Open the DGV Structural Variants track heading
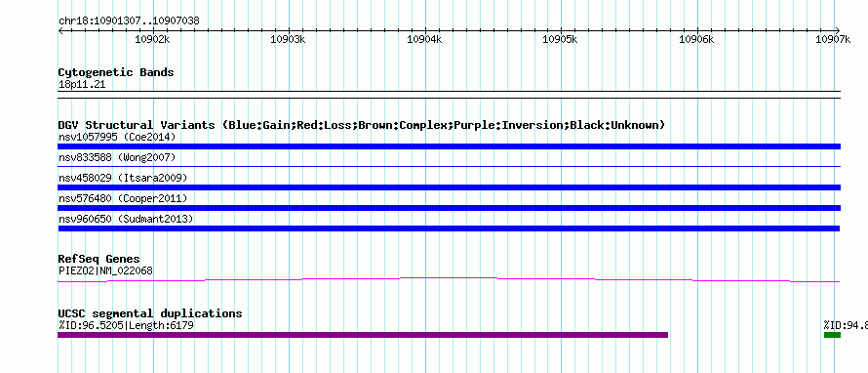This screenshot has height=373, width=868. point(361,125)
